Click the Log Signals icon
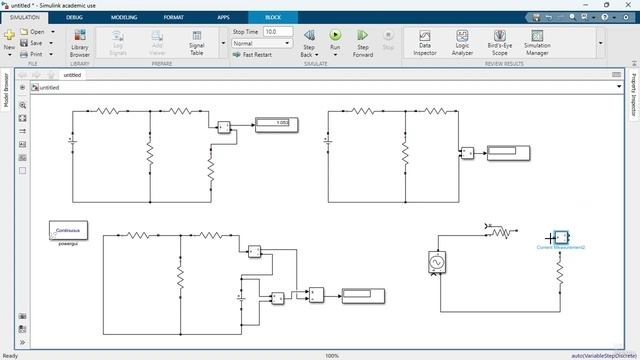The height and width of the screenshot is (360, 640). coord(118,43)
